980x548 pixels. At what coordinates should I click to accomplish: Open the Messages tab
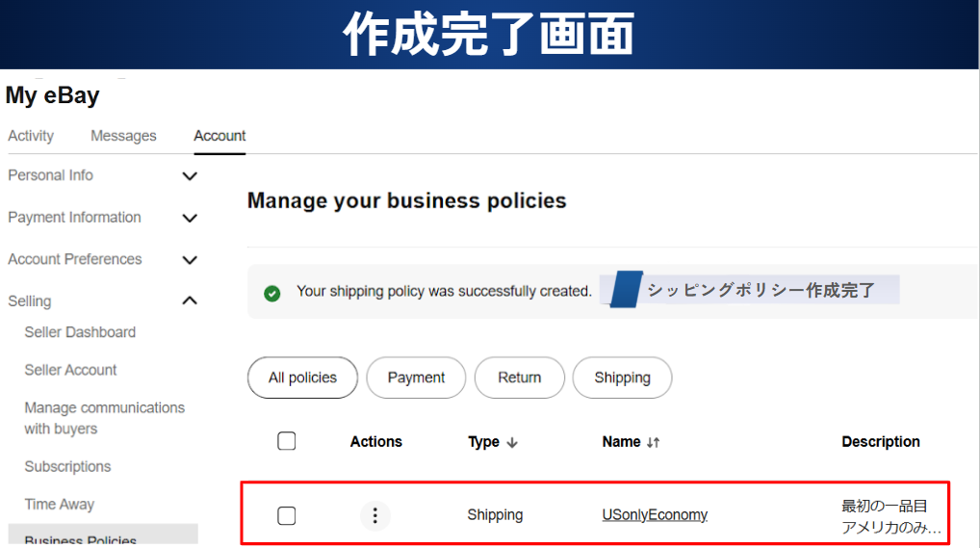click(x=123, y=136)
